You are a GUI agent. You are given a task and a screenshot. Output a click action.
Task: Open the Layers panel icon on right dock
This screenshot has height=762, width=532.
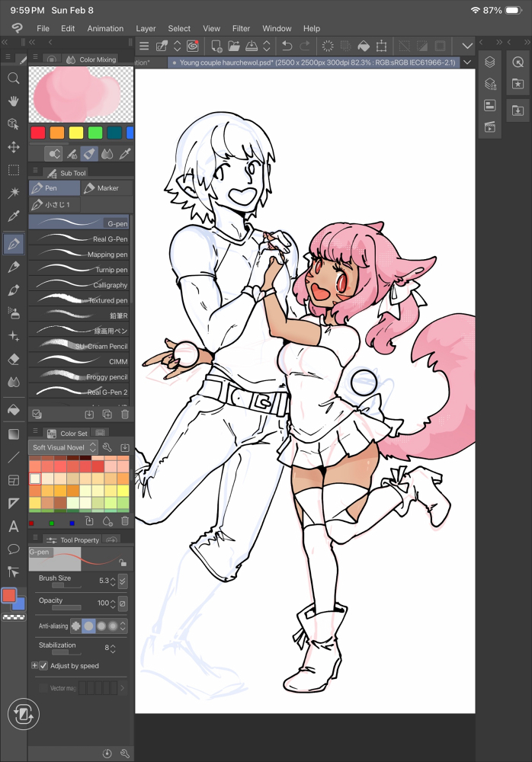(490, 62)
